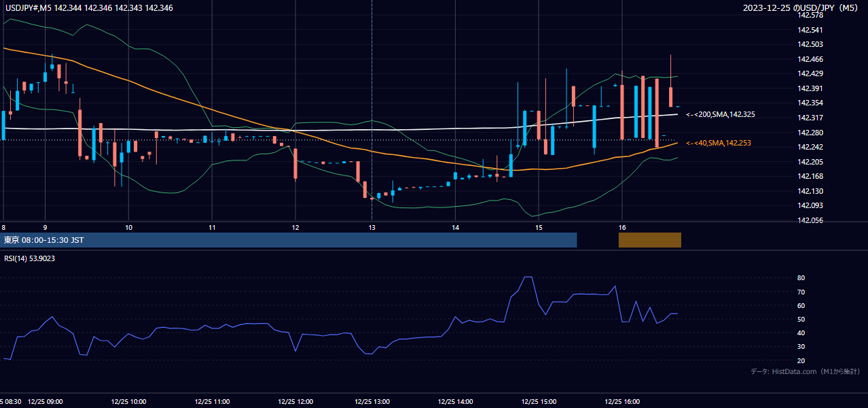
Task: Click price axis value 142.354
Action: click(x=810, y=103)
